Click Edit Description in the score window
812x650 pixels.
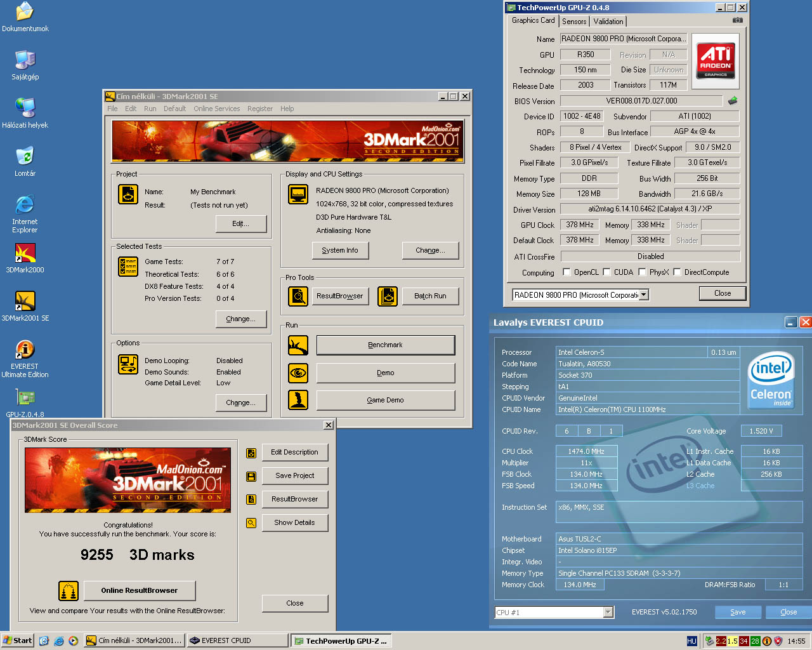point(295,453)
